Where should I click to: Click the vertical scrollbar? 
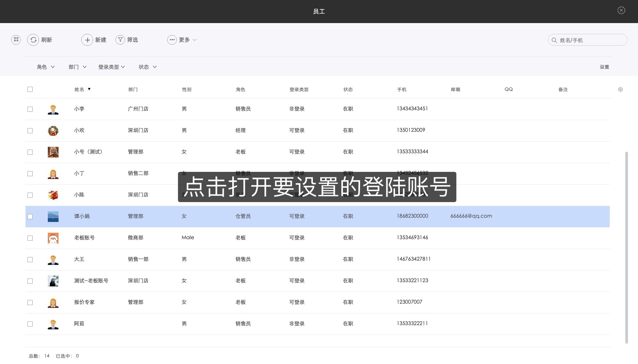626,247
